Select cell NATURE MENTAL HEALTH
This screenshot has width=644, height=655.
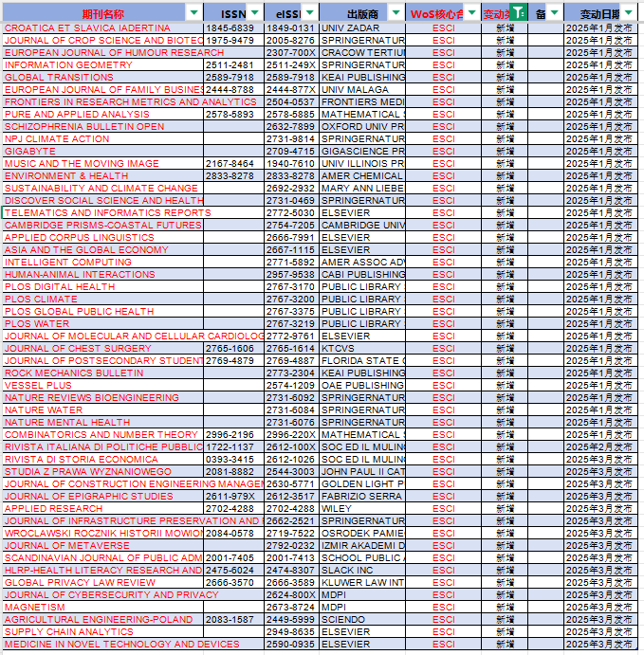(102, 423)
